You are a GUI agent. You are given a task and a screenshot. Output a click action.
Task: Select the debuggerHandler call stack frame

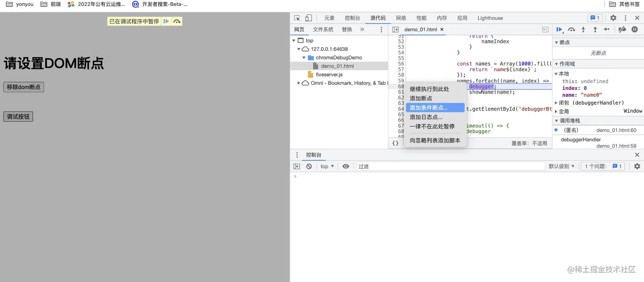598,142
